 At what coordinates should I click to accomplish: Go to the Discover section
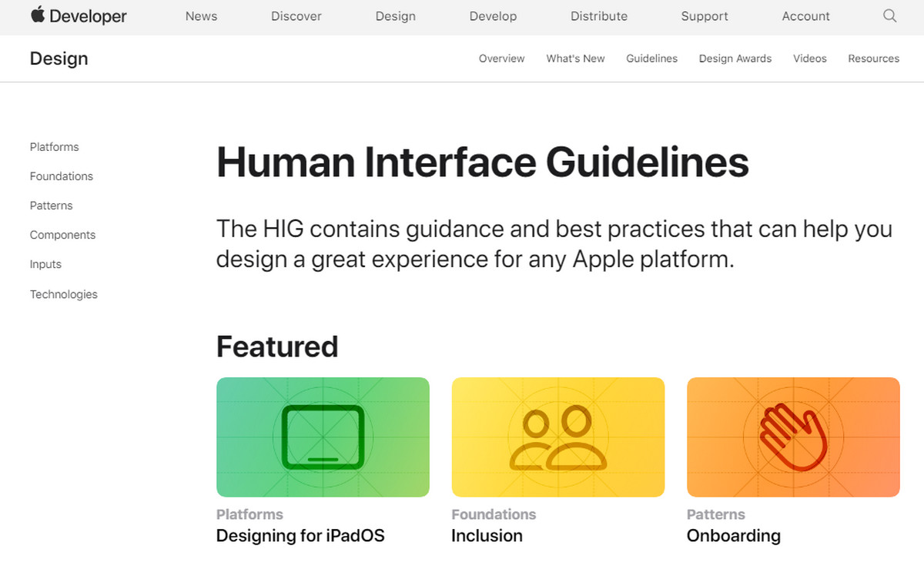296,16
